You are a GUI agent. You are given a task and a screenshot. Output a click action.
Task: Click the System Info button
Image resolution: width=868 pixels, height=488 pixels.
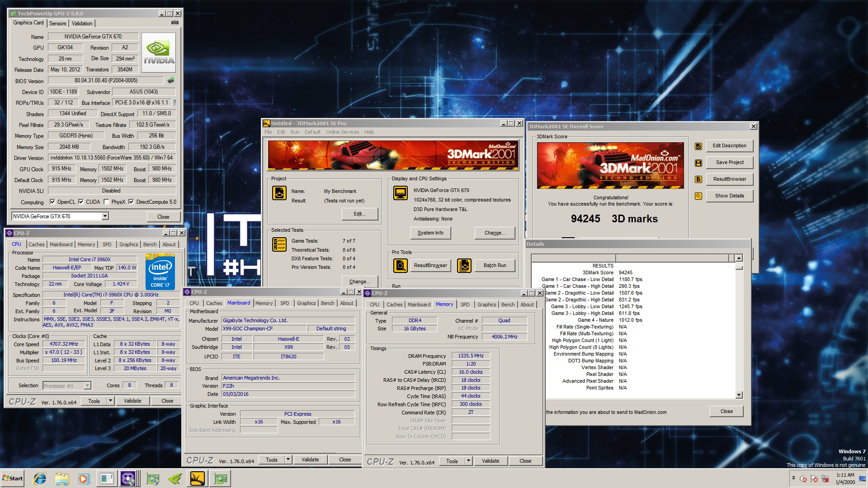click(430, 233)
